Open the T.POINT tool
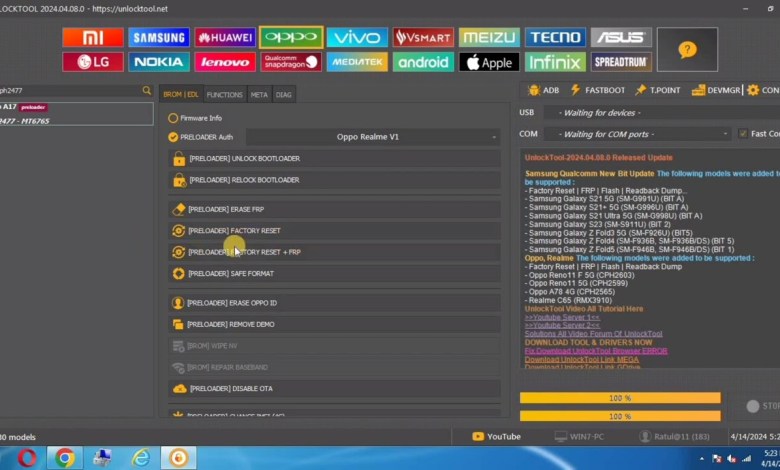 pyautogui.click(x=658, y=90)
